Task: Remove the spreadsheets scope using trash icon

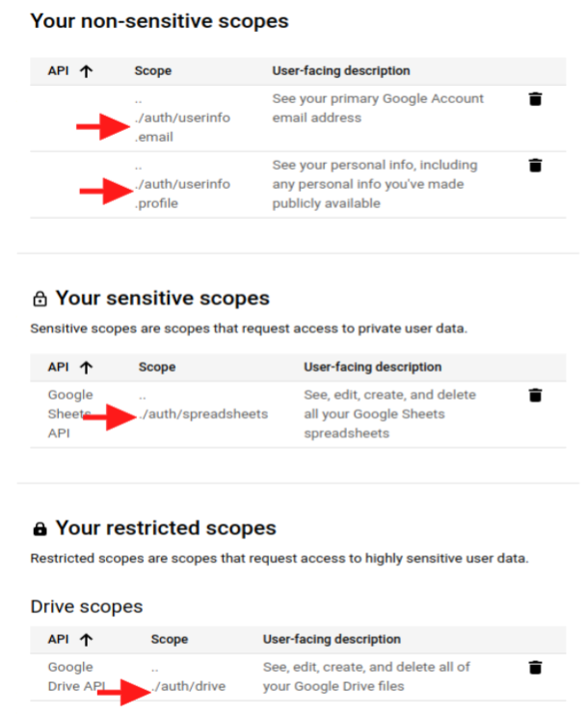Action: point(536,395)
